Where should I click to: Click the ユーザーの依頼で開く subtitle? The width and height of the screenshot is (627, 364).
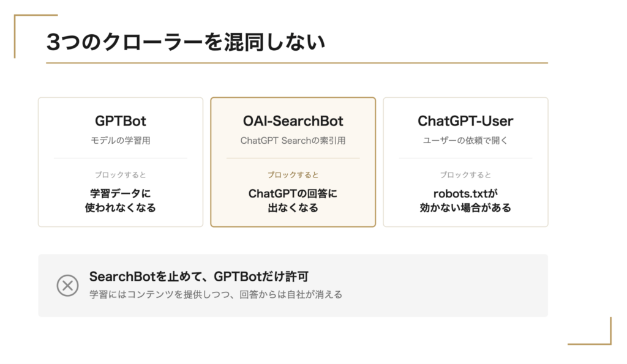coord(465,140)
